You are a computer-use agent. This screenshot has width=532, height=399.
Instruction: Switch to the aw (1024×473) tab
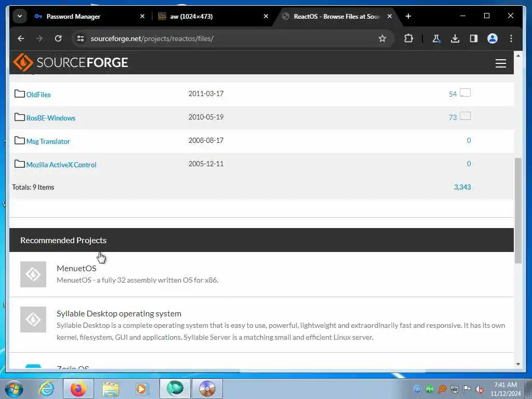click(x=191, y=16)
